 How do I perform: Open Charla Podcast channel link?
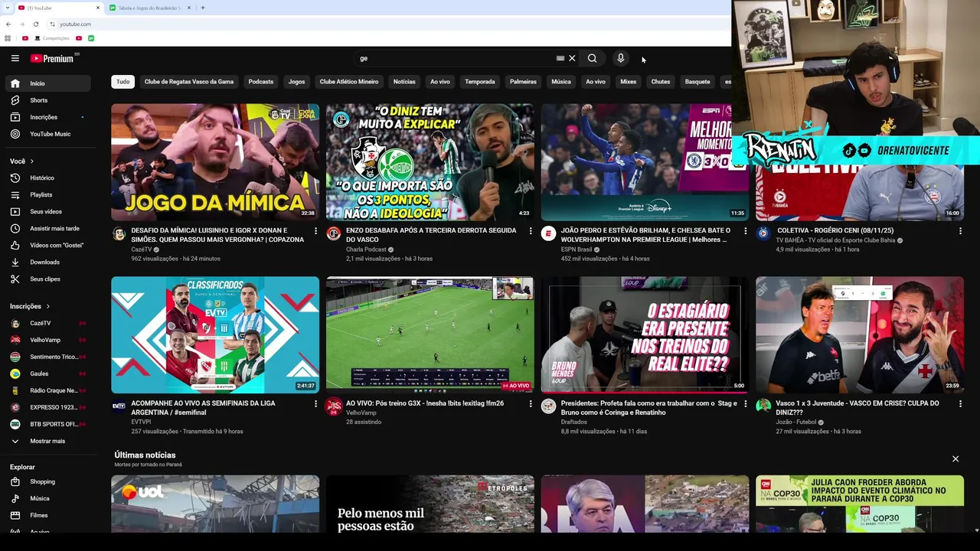(x=366, y=249)
